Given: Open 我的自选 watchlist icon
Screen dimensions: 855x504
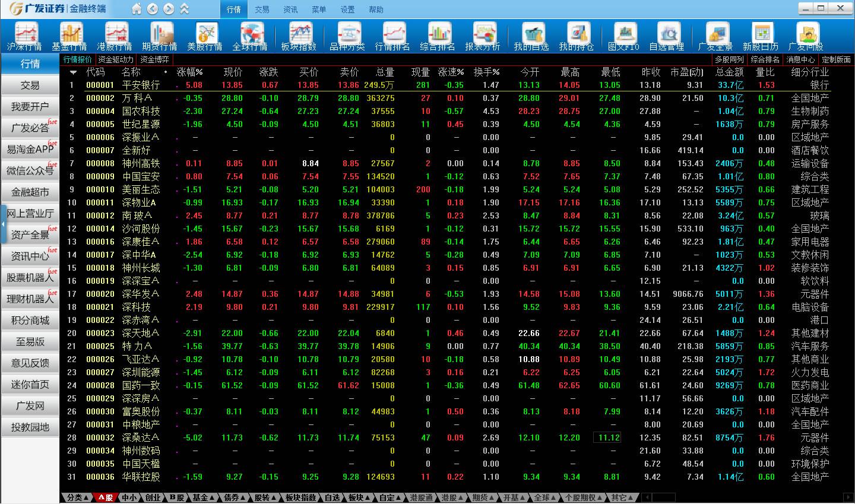Looking at the screenshot, I should pos(531,36).
